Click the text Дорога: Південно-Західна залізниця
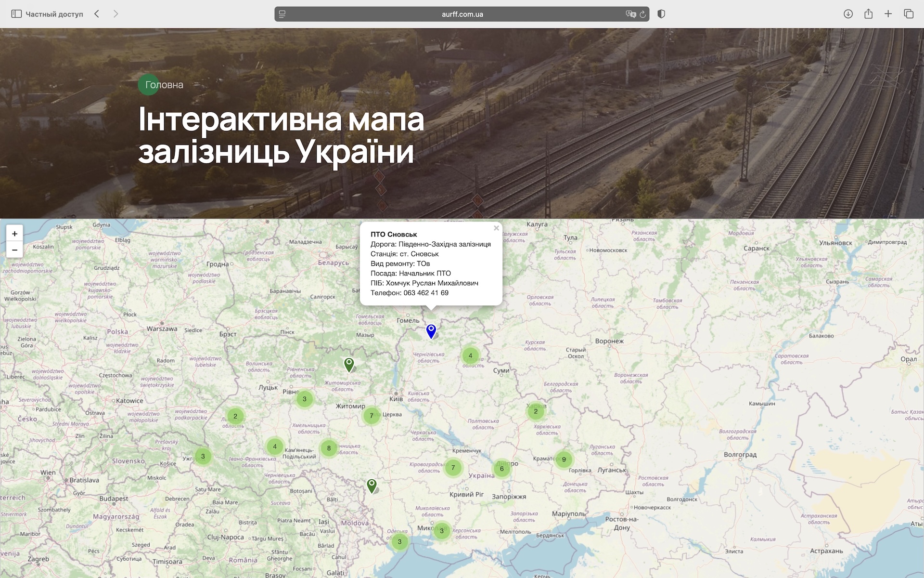 431,244
